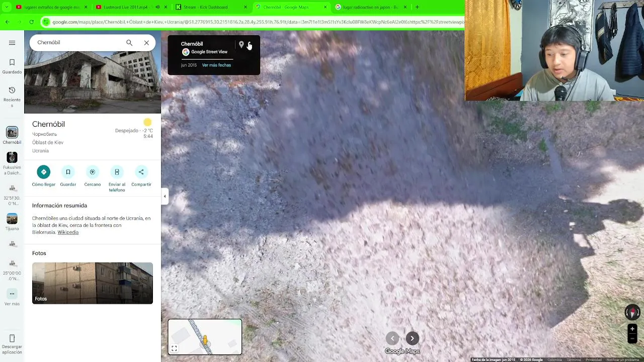
Task: Go to next Street View image
Action: pos(412,338)
